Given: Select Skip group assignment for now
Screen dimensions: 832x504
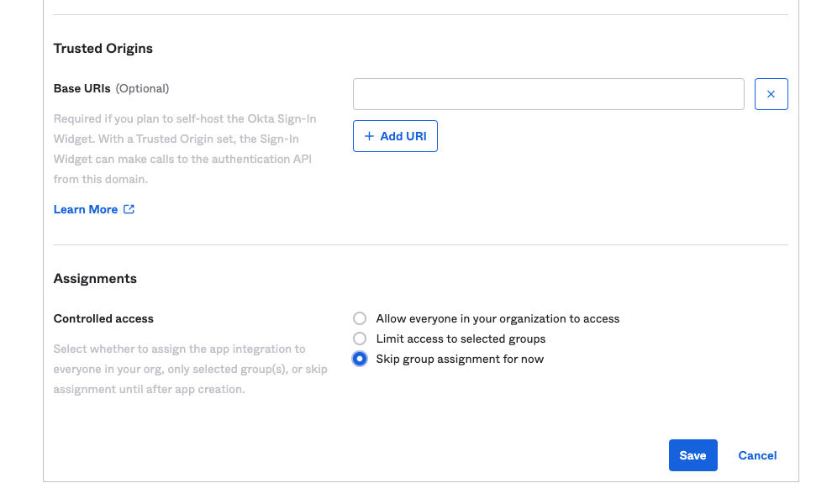Looking at the screenshot, I should (360, 359).
